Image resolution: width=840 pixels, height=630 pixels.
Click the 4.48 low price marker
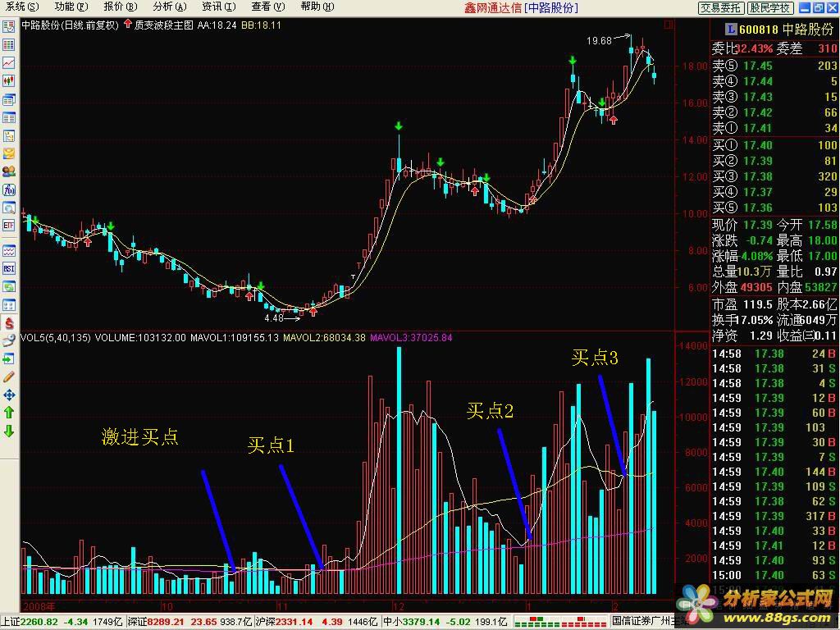[274, 318]
